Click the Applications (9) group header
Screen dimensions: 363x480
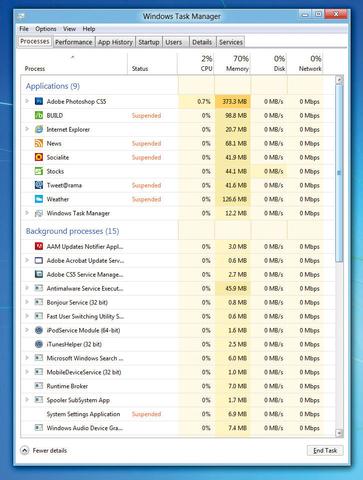click(53, 86)
